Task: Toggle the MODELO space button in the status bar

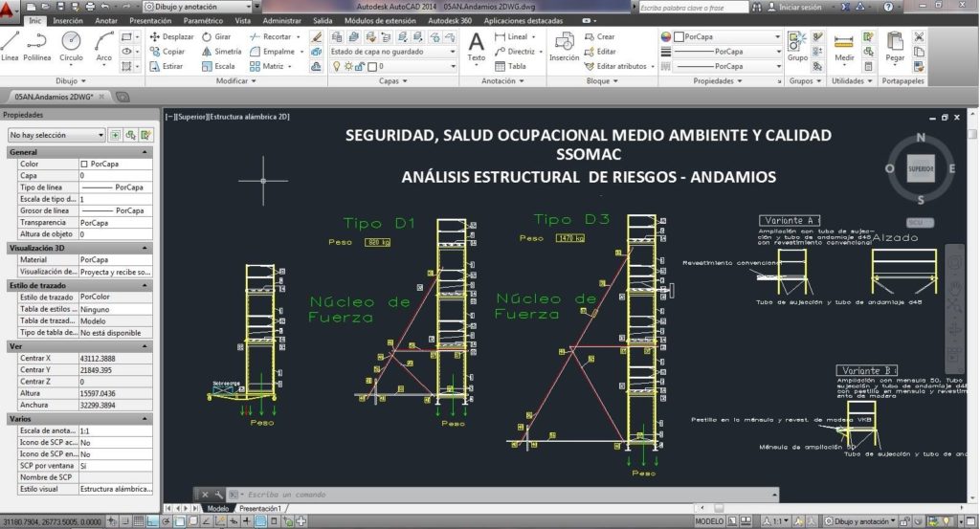Action: pos(709,521)
